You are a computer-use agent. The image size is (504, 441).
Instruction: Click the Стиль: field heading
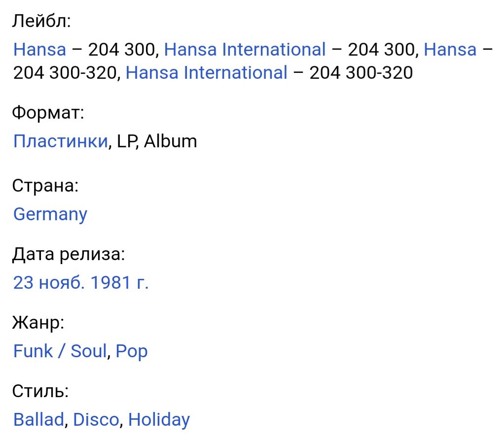pyautogui.click(x=40, y=391)
